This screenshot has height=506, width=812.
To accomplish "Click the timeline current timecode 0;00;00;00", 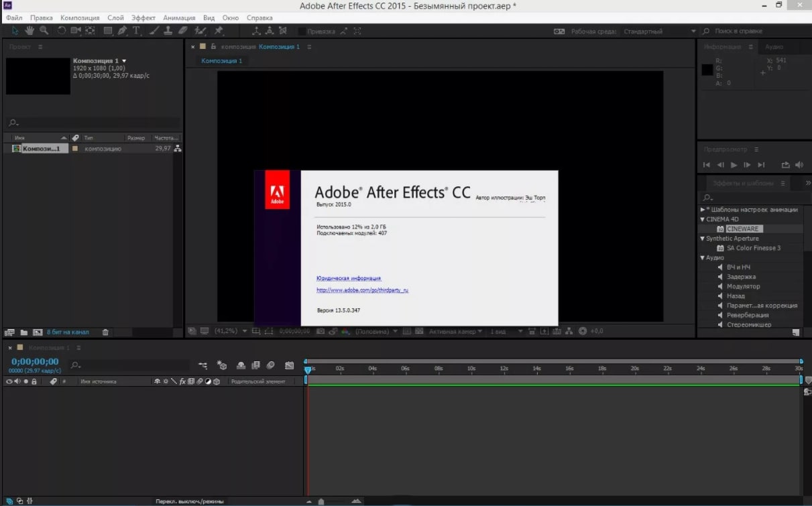I will coord(35,362).
